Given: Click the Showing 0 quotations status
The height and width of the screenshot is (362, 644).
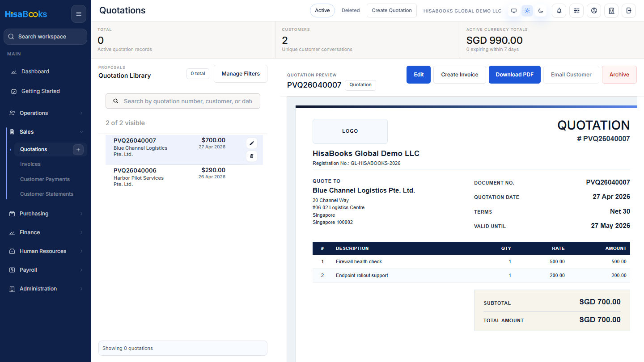Looking at the screenshot, I should click(x=183, y=348).
